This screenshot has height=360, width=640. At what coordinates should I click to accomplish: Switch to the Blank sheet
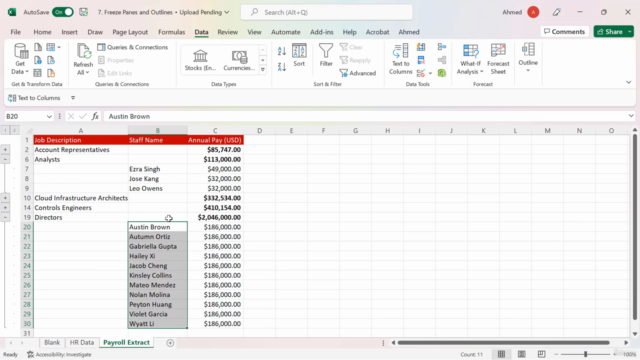coord(52,342)
